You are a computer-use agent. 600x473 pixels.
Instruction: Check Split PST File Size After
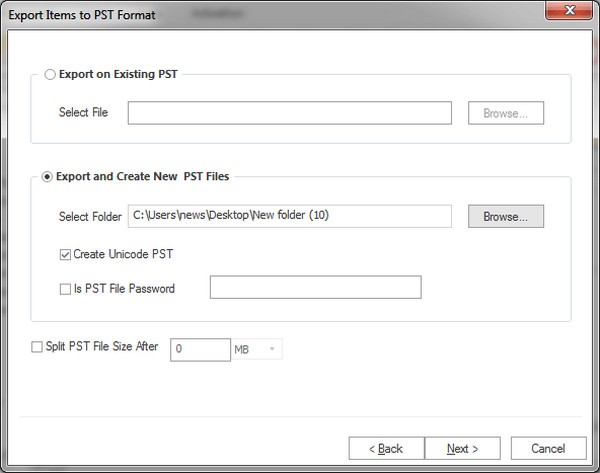click(x=37, y=347)
